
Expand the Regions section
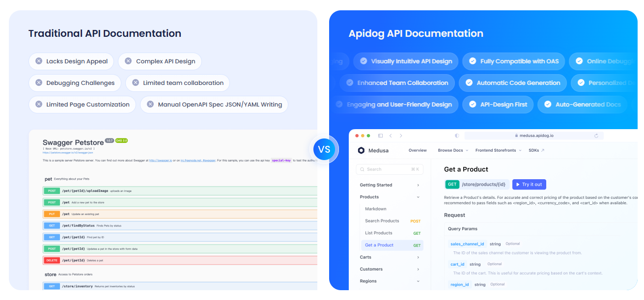pos(418,281)
